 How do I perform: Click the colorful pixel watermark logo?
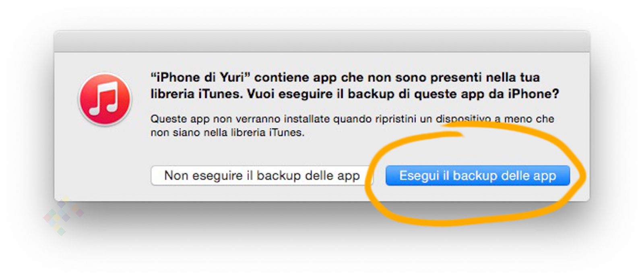[x=63, y=215]
